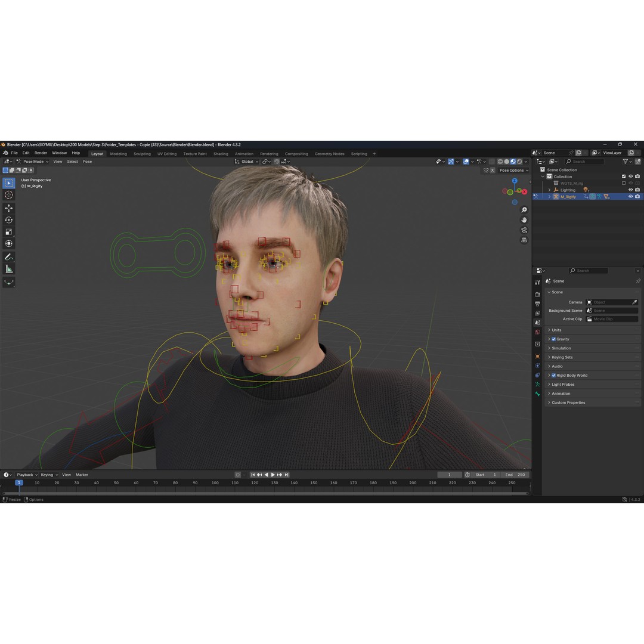Select the Rotate tool

pos(8,220)
